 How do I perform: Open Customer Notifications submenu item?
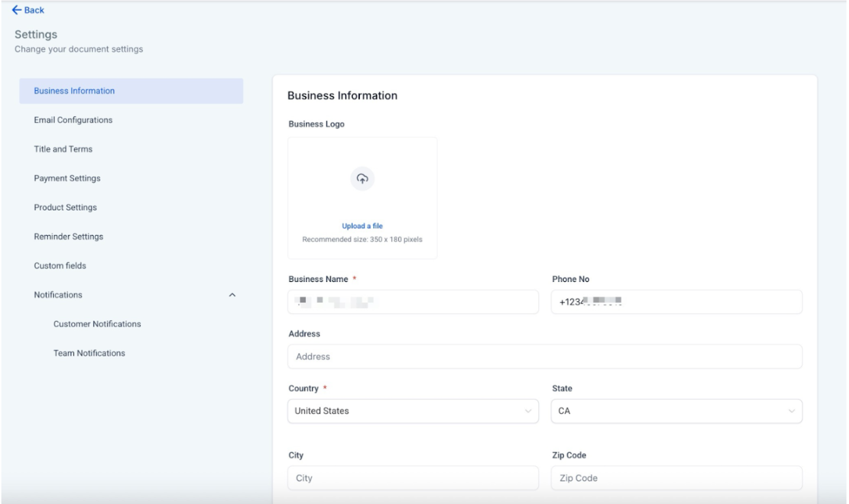coord(97,324)
